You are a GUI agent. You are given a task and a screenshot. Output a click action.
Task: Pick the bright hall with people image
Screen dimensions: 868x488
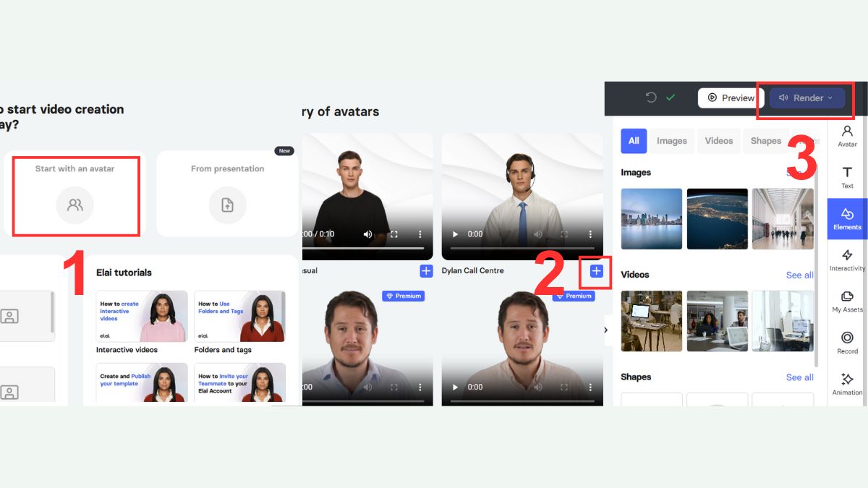point(783,219)
